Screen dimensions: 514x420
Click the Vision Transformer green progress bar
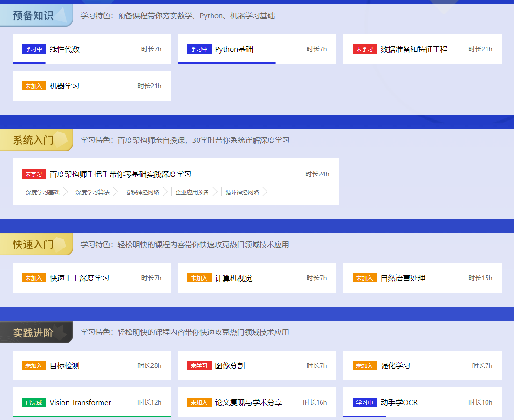92,416
